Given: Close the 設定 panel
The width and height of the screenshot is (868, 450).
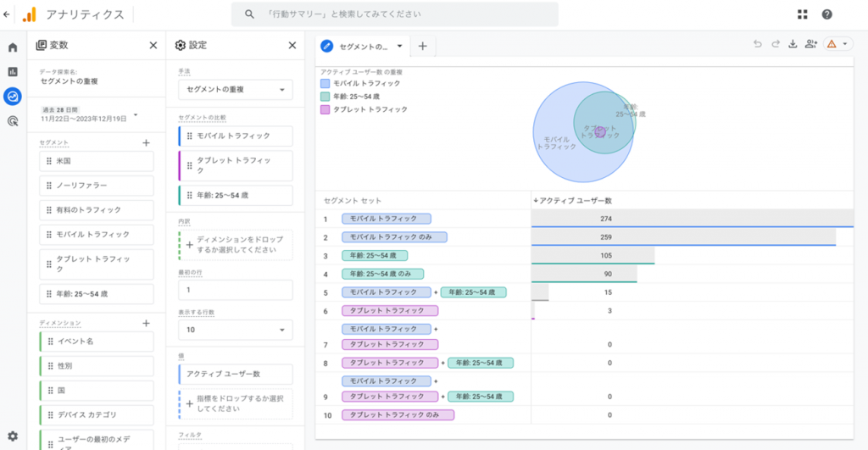Looking at the screenshot, I should pyautogui.click(x=292, y=46).
